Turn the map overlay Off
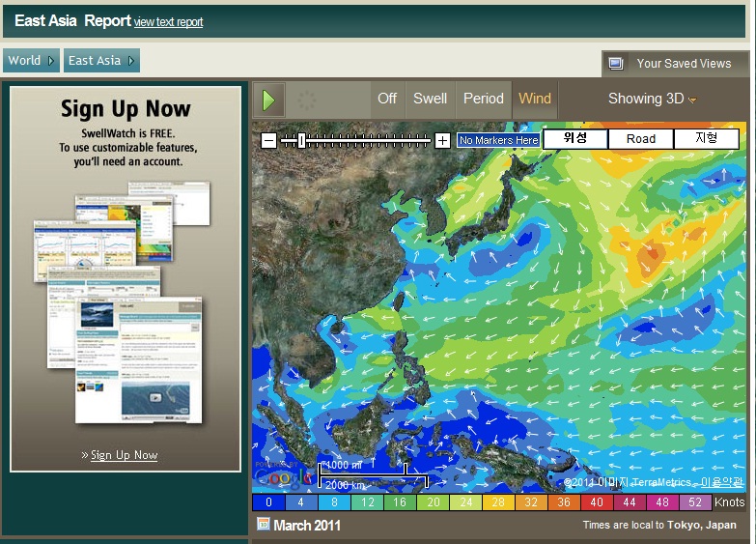The width and height of the screenshot is (756, 544). point(387,99)
